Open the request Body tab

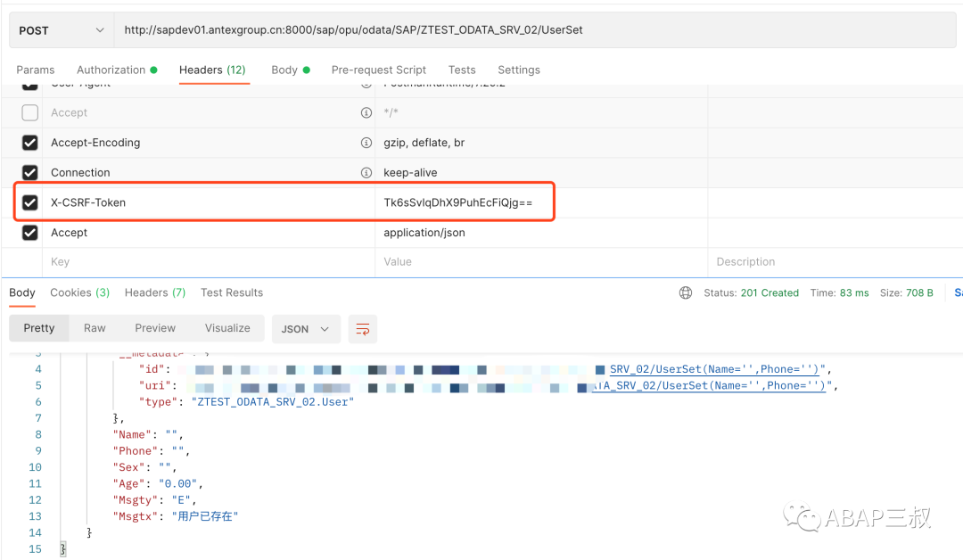tap(291, 70)
